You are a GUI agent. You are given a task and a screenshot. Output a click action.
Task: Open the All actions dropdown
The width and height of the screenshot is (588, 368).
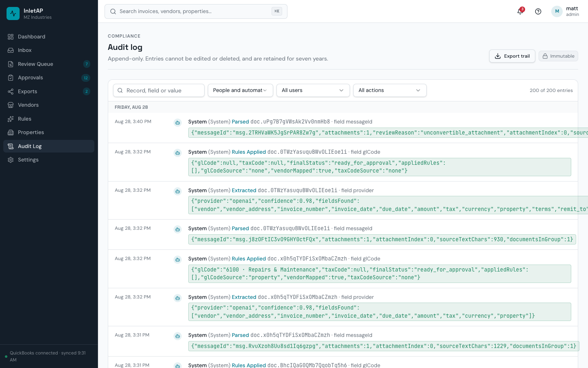pos(390,90)
